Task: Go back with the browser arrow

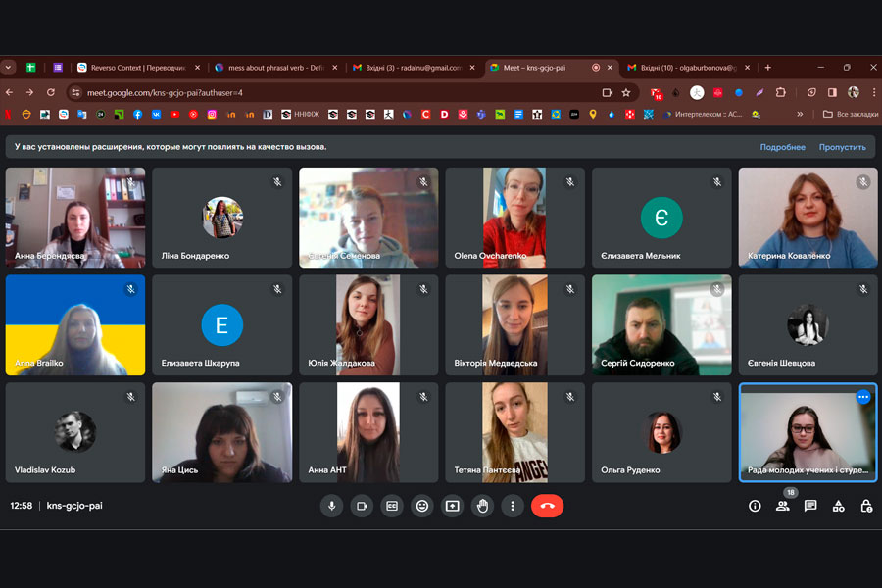Action: (10, 92)
